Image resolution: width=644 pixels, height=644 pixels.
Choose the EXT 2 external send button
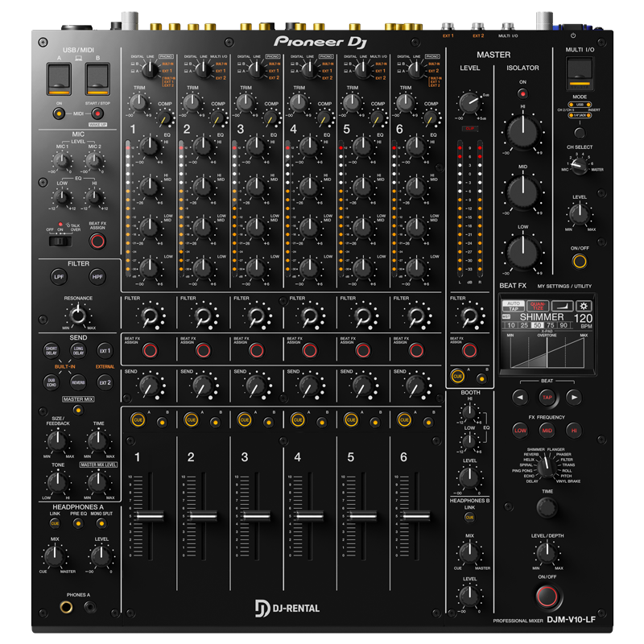(105, 382)
